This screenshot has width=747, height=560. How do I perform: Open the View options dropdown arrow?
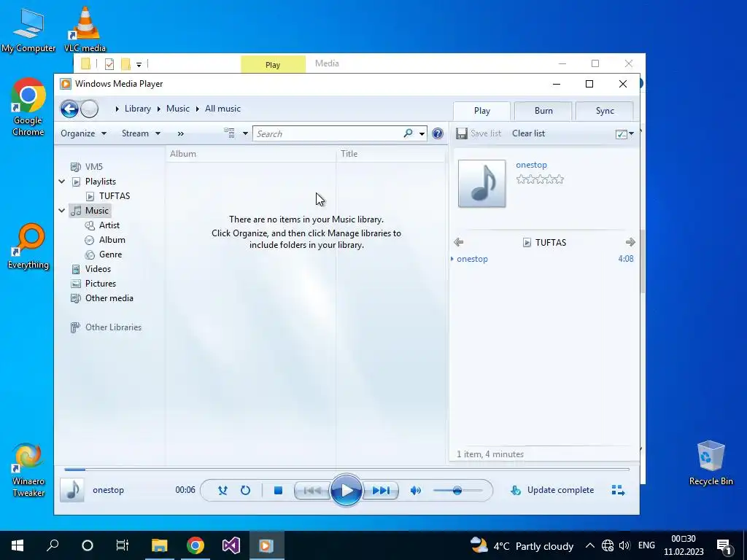pos(245,134)
